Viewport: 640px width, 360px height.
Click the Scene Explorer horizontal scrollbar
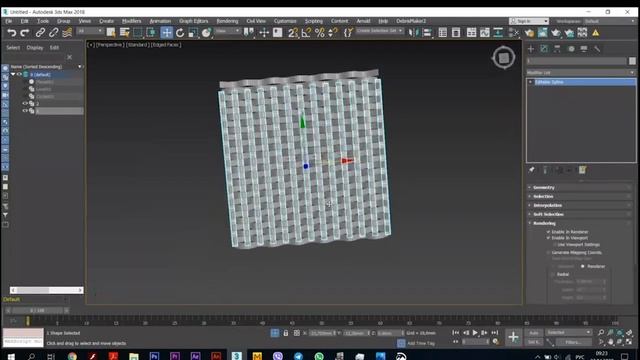point(47,290)
